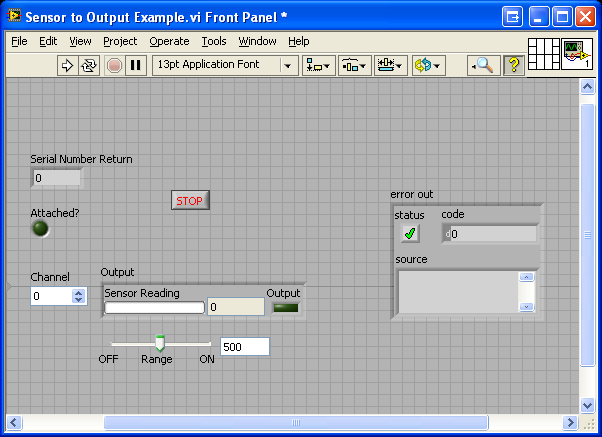
Task: Minimize the Front Panel window
Action: coord(539,17)
